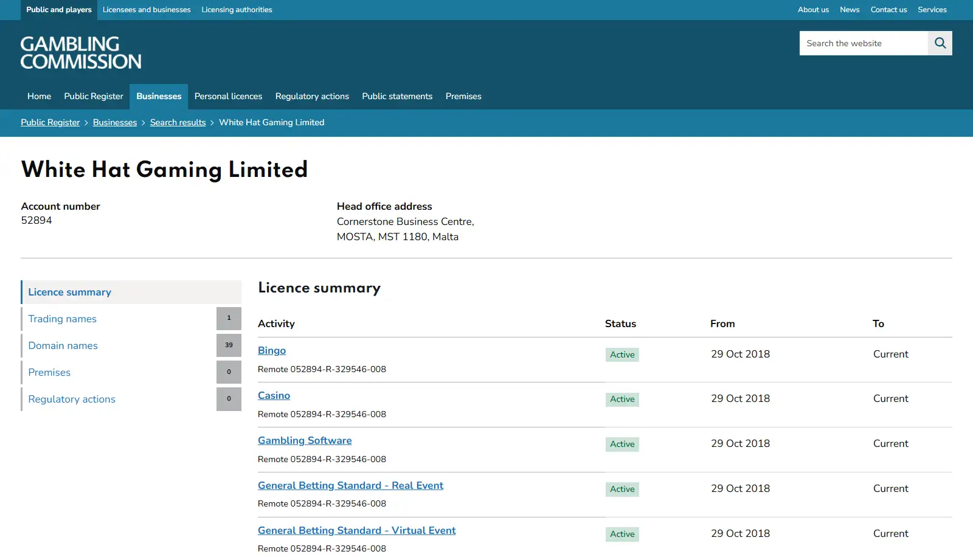The height and width of the screenshot is (560, 973).
Task: Open Public statements navigation item
Action: [x=397, y=96]
